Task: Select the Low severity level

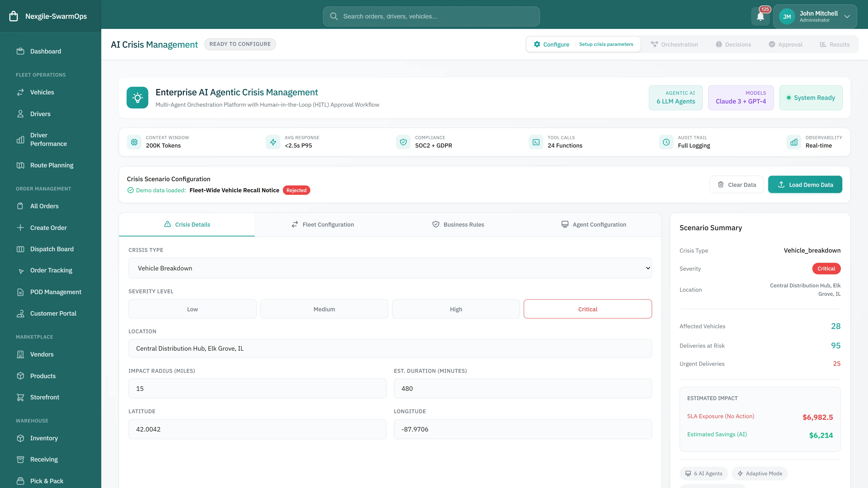Action: 192,309
